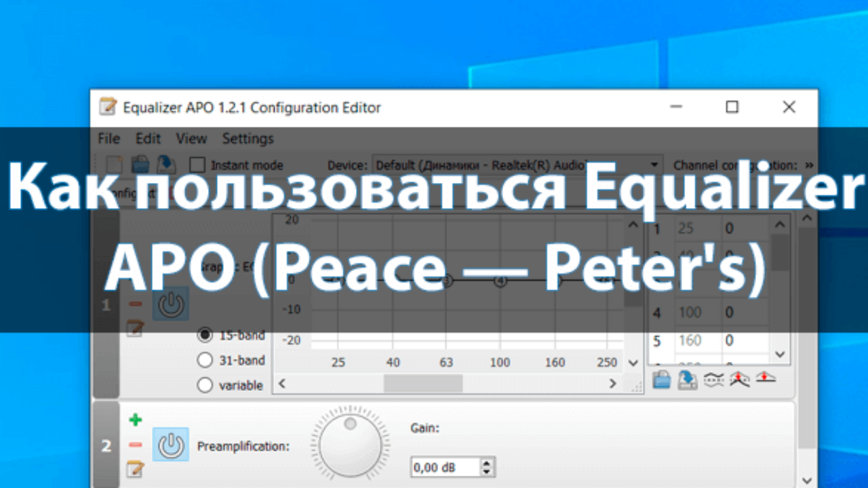The width and height of the screenshot is (868, 488).
Task: Click the 63 frequency label on graph axis
Action: click(x=446, y=363)
